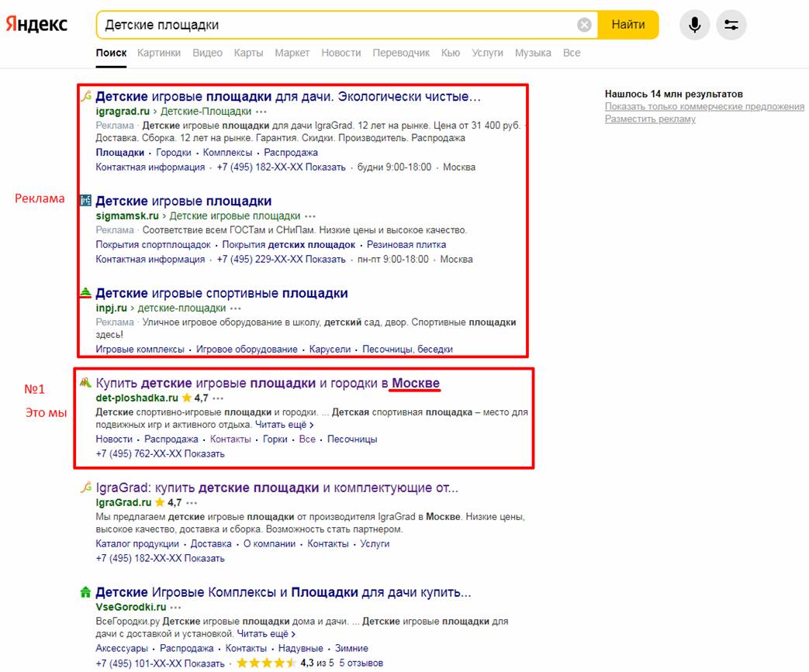Open 'Купить детские игровые площадки' result title

pyautogui.click(x=268, y=383)
